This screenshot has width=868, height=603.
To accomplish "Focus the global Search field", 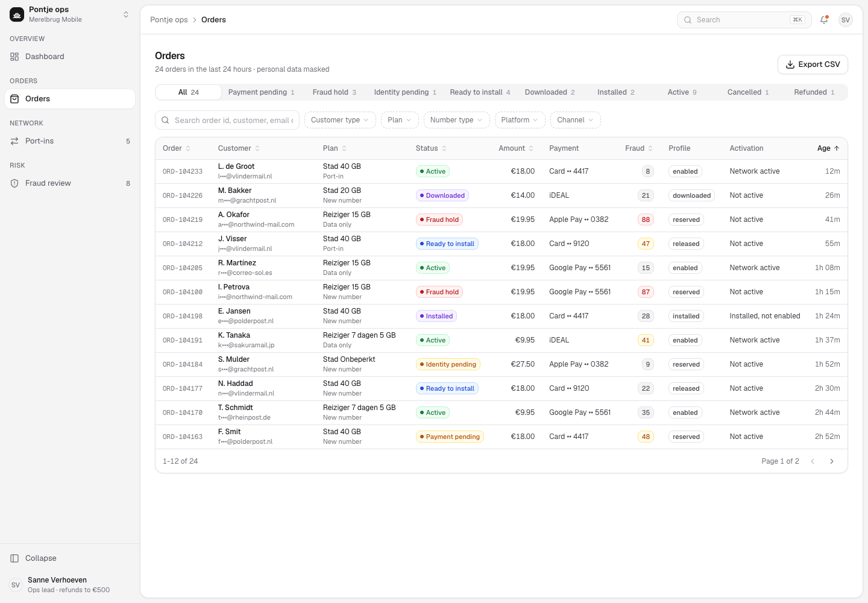I will coord(744,20).
